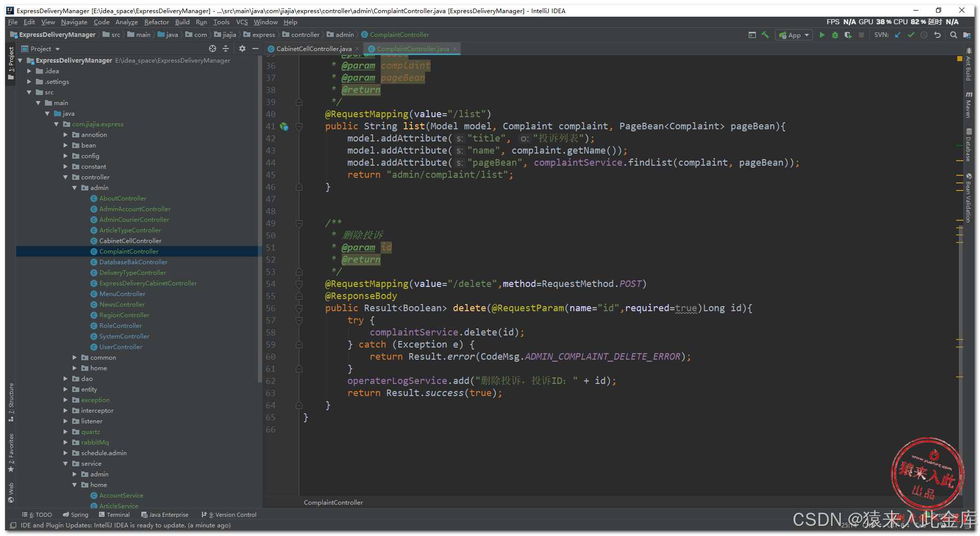Screen dimensions: 980x536
Task: Open the Structure tool window
Action: pyautogui.click(x=11, y=402)
